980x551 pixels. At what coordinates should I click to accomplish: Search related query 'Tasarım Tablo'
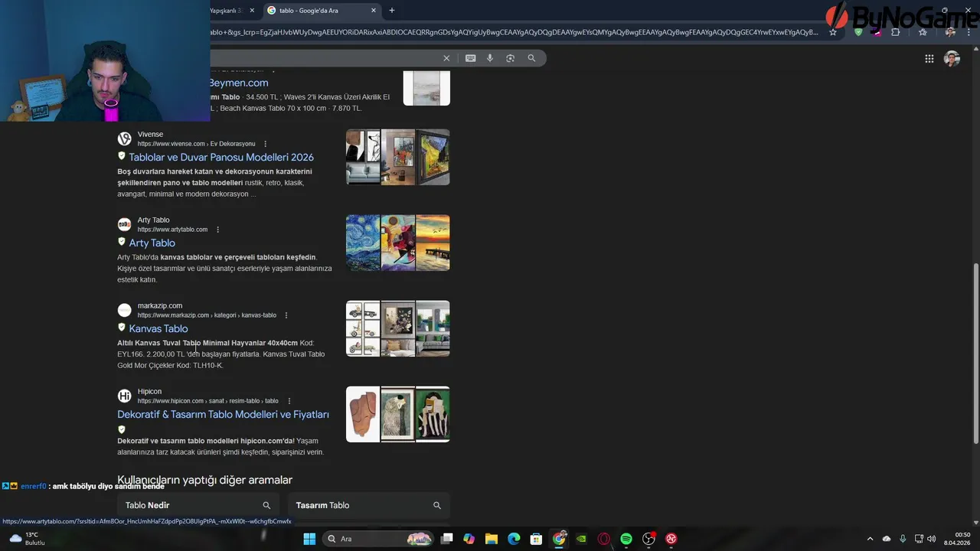[x=368, y=505]
